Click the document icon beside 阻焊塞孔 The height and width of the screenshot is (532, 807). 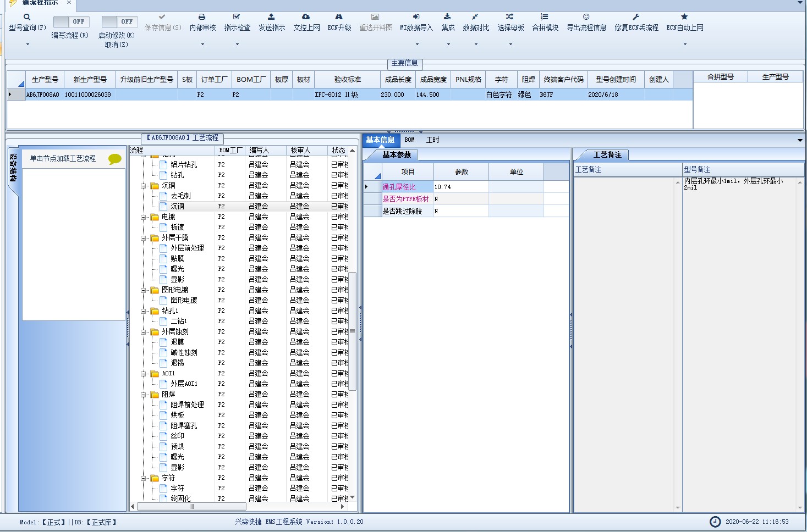coord(163,425)
